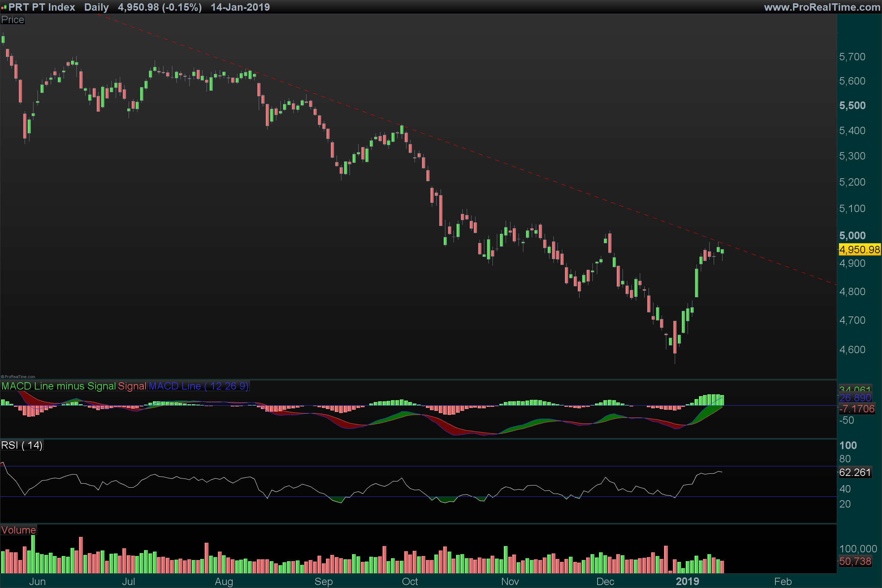
Task: Click the red -7.1706 MACD value tag
Action: point(857,409)
